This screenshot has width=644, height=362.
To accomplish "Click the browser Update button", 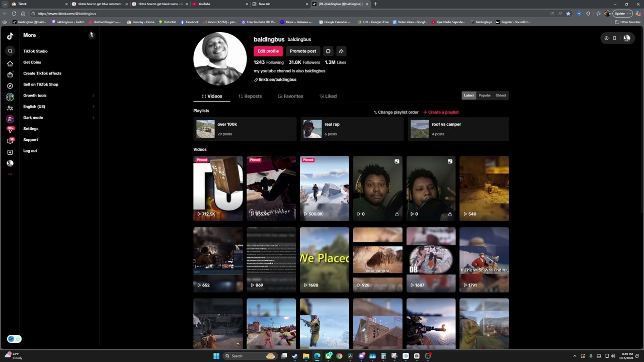I will (x=620, y=14).
